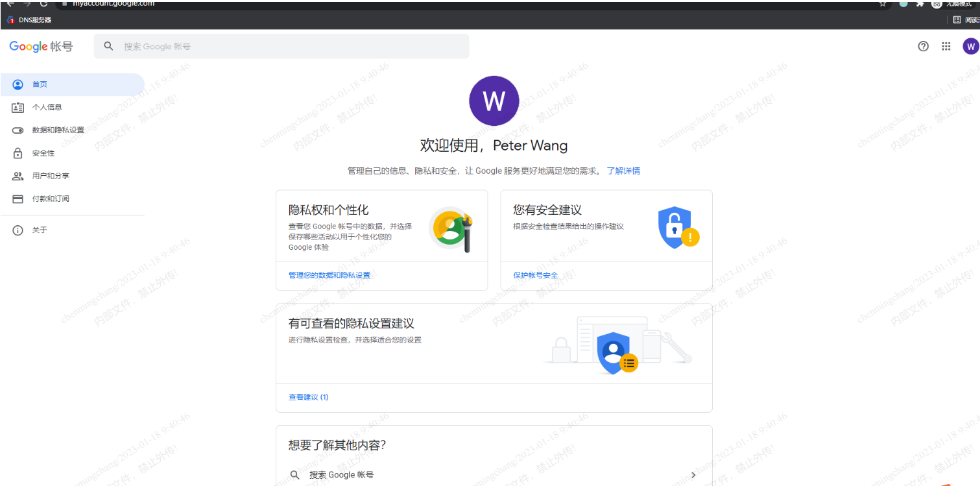
Task: Open the DNS服务器 bookmark
Action: click(29, 20)
